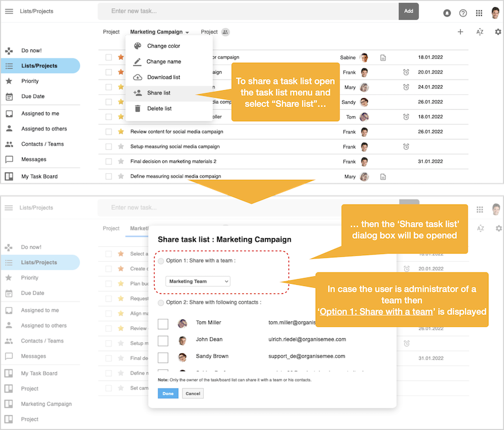Viewport: 504px width, 430px height.
Task: Click alarm icon on Frank's 20.01.2022 task
Action: click(406, 72)
